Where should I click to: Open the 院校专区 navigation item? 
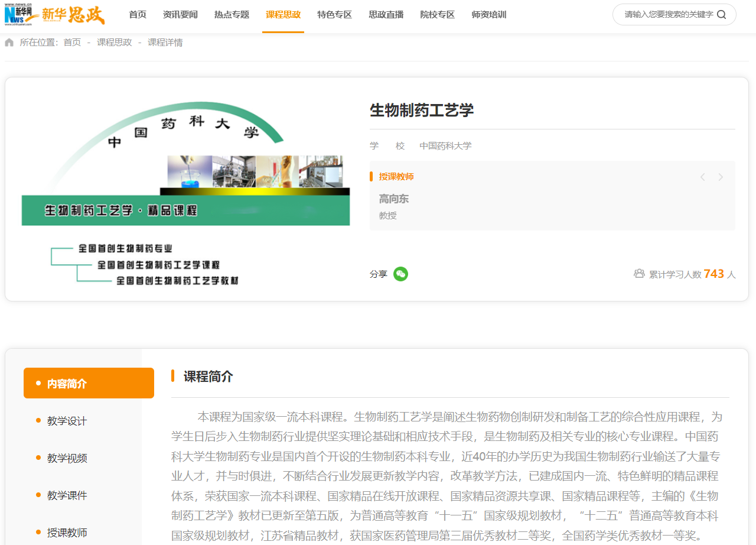point(438,15)
